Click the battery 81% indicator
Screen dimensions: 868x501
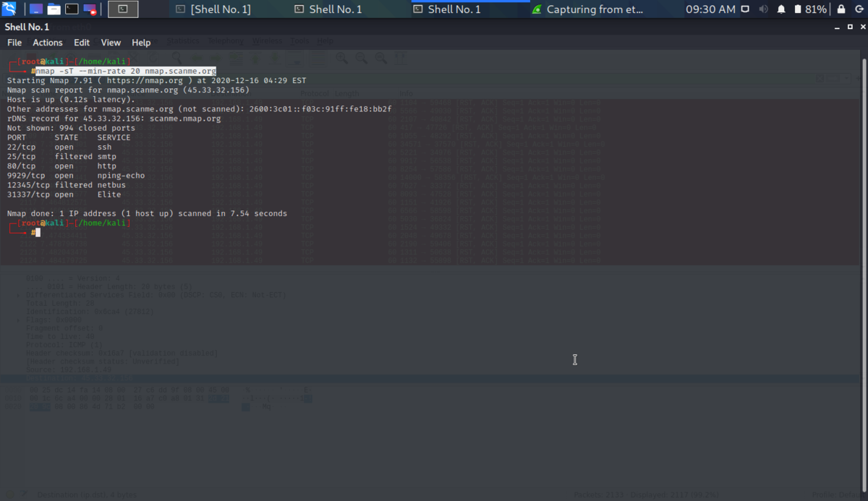coord(810,9)
